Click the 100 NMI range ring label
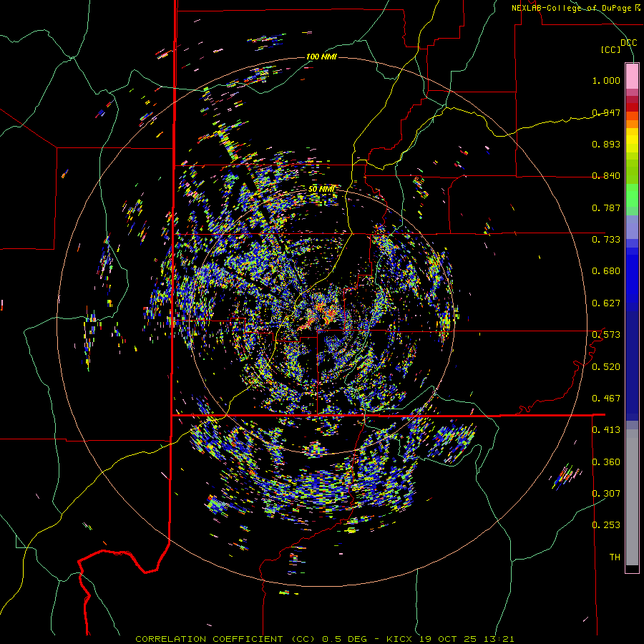 tap(321, 57)
